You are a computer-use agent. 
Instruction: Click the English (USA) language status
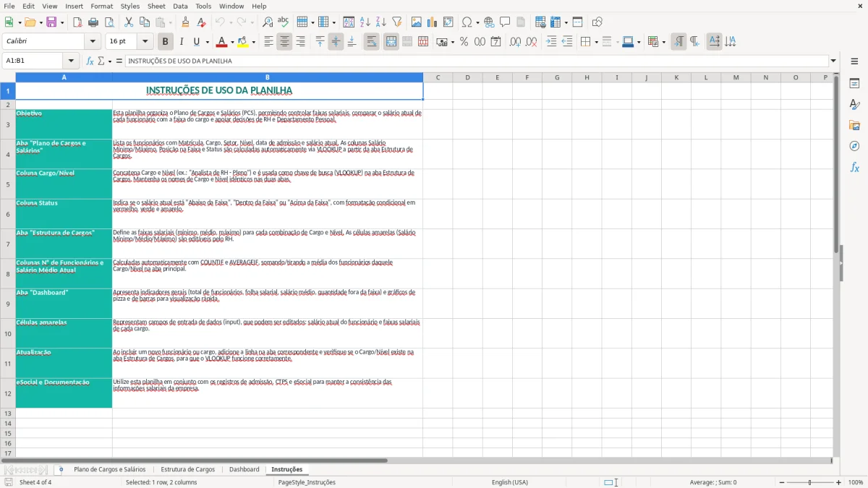[510, 482]
